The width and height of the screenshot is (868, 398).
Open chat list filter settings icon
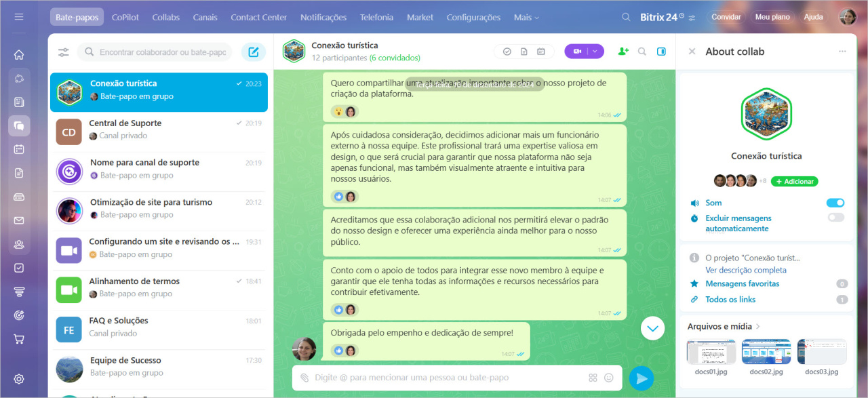(x=64, y=52)
